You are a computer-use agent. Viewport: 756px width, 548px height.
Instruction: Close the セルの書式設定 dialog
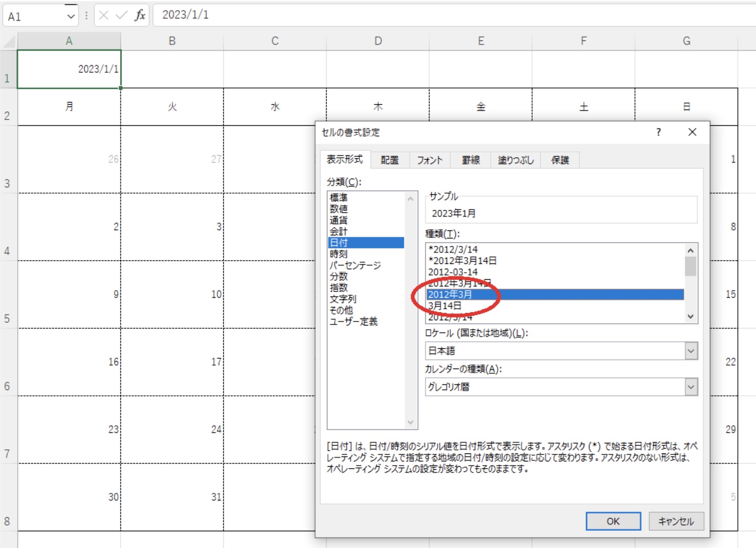[692, 132]
